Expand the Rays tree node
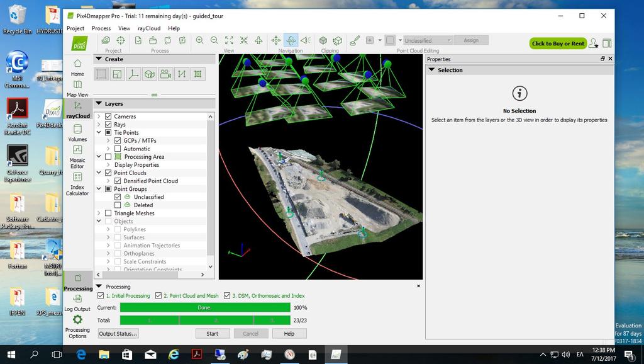Image resolution: width=644 pixels, height=364 pixels. click(99, 124)
